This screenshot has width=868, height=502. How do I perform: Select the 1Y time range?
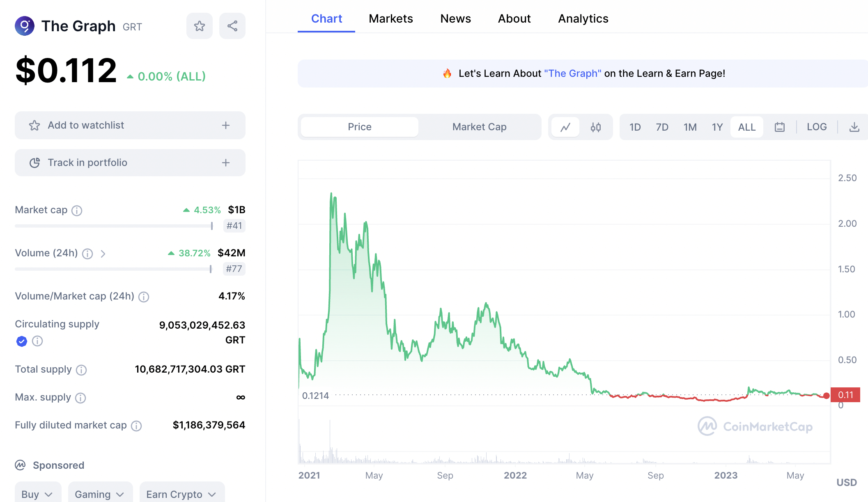pos(717,127)
